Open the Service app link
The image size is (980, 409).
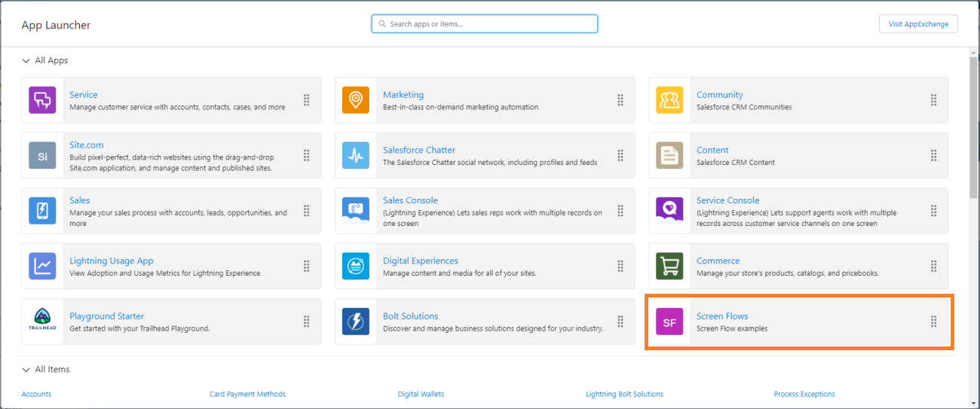(84, 95)
